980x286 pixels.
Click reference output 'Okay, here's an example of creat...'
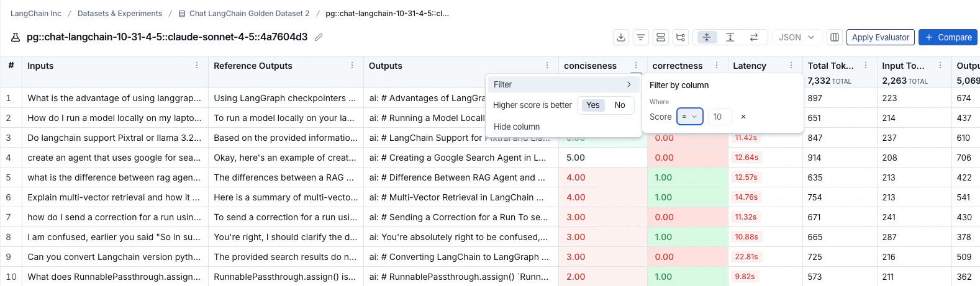pos(286,158)
